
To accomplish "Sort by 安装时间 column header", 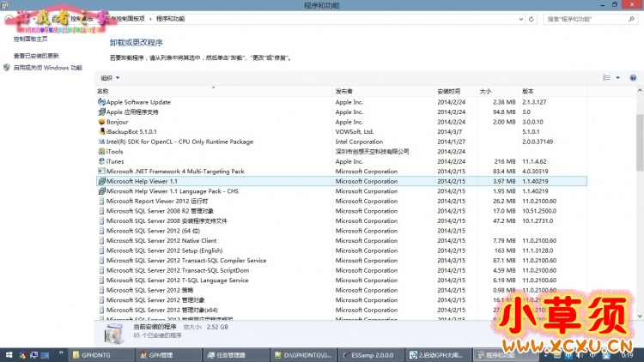I will point(449,91).
